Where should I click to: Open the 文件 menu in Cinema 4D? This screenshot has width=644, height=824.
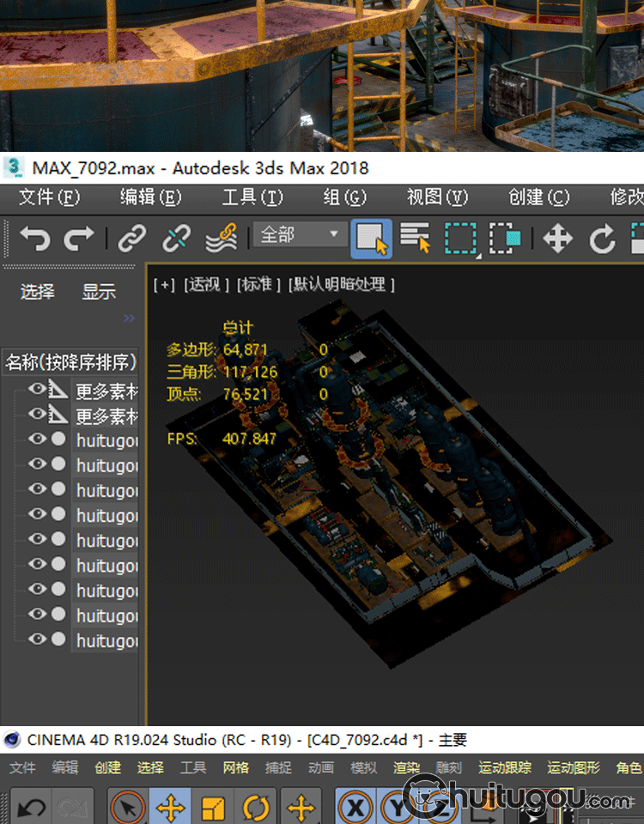[22, 767]
